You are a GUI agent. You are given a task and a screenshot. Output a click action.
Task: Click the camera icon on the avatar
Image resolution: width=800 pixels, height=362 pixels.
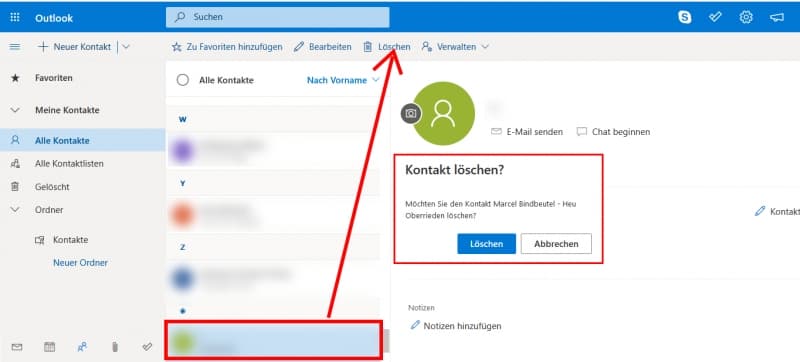pyautogui.click(x=411, y=114)
